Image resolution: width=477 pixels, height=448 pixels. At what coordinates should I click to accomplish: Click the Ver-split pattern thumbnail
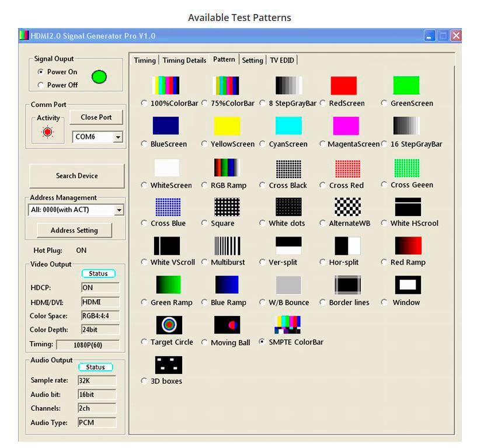click(288, 245)
